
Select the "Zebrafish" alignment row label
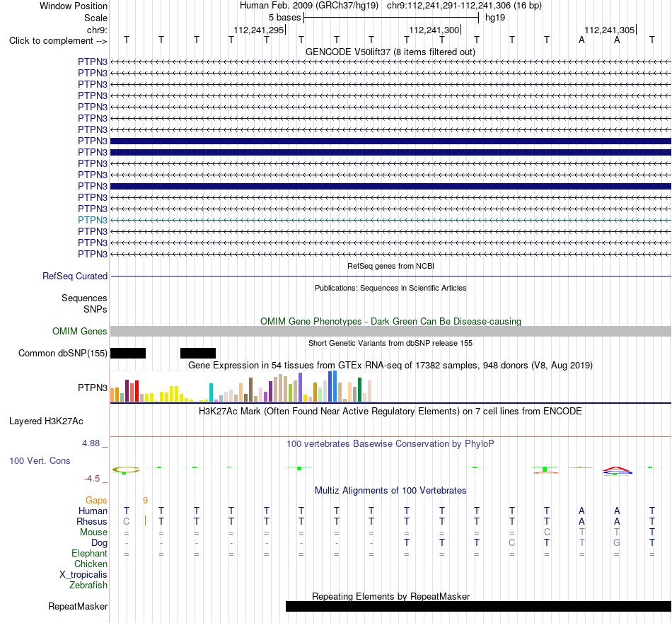88,586
